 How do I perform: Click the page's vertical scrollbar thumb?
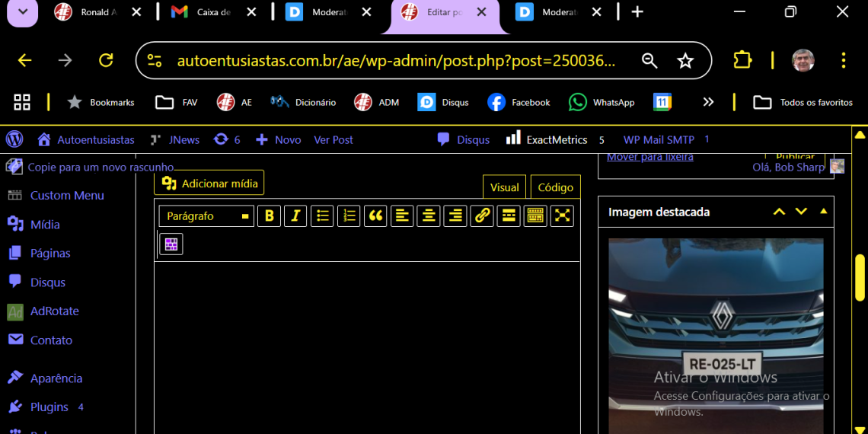coord(860,278)
